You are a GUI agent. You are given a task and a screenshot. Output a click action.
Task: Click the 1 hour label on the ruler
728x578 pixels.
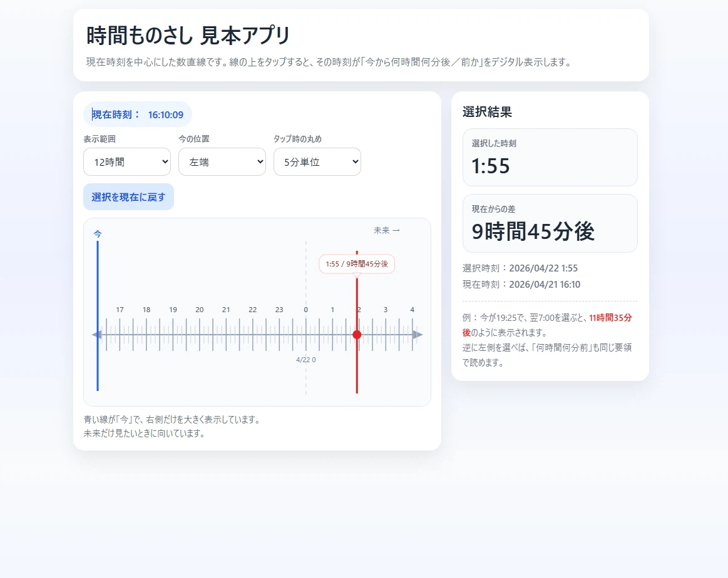tap(332, 310)
